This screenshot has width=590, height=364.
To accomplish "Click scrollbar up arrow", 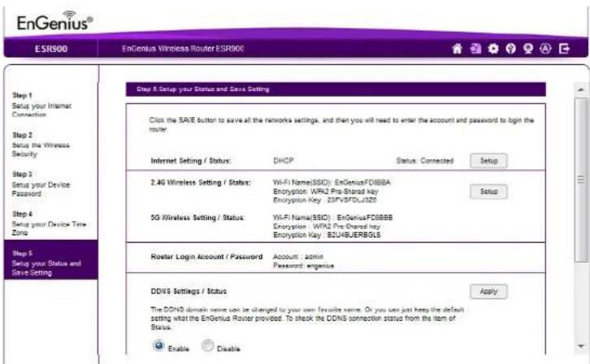I will point(581,90).
